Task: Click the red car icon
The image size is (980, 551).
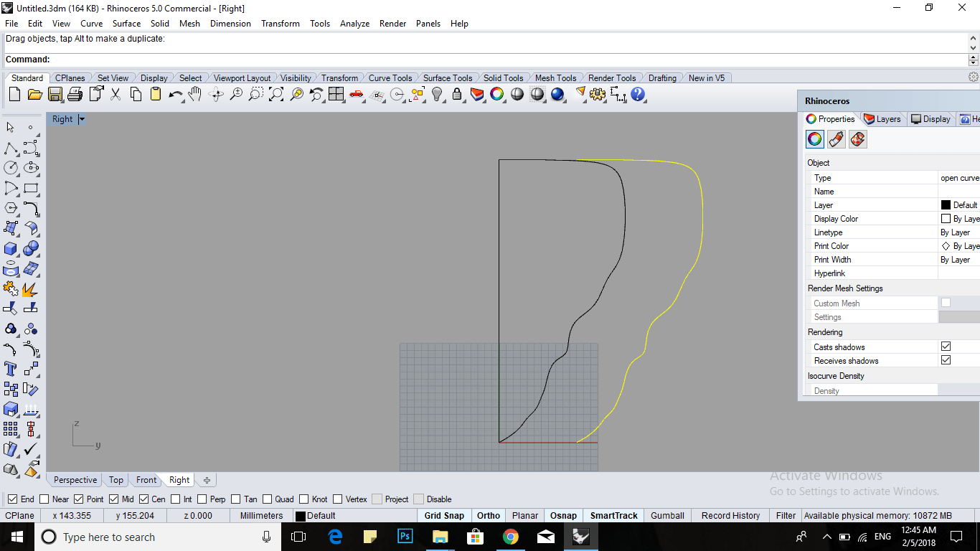Action: coord(356,94)
